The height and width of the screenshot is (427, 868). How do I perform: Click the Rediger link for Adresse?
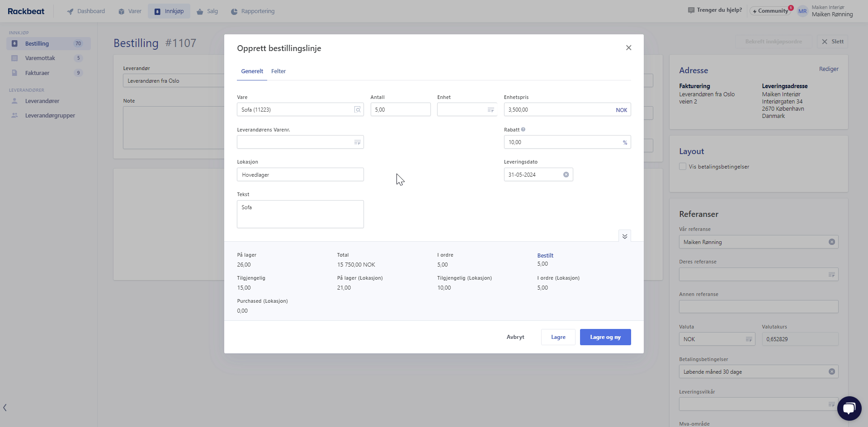click(829, 69)
